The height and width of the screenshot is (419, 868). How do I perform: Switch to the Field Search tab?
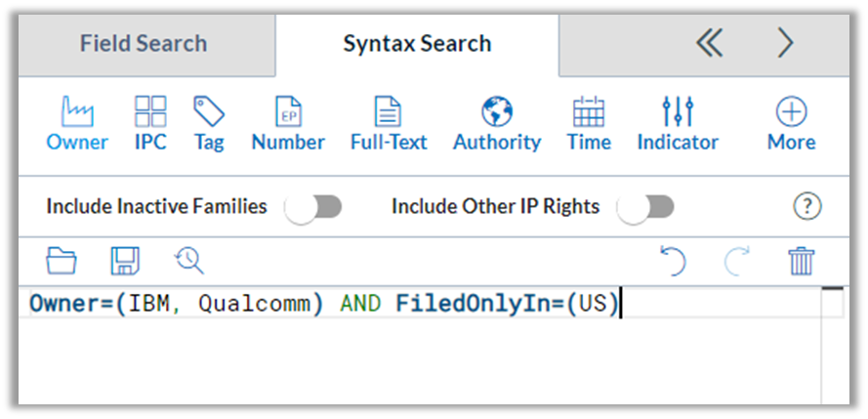tap(144, 44)
